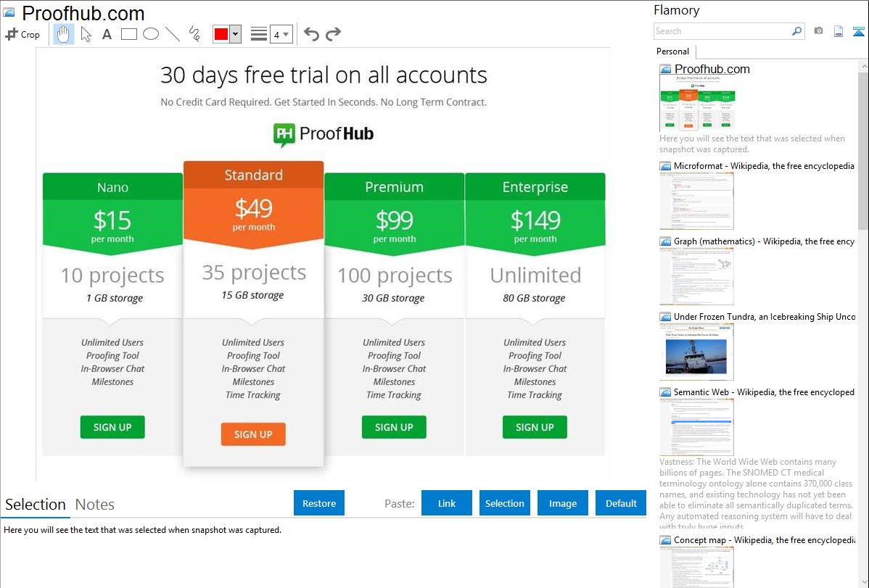Click the Semantic Web Wikipedia title
This screenshot has height=588, width=869.
pos(765,392)
